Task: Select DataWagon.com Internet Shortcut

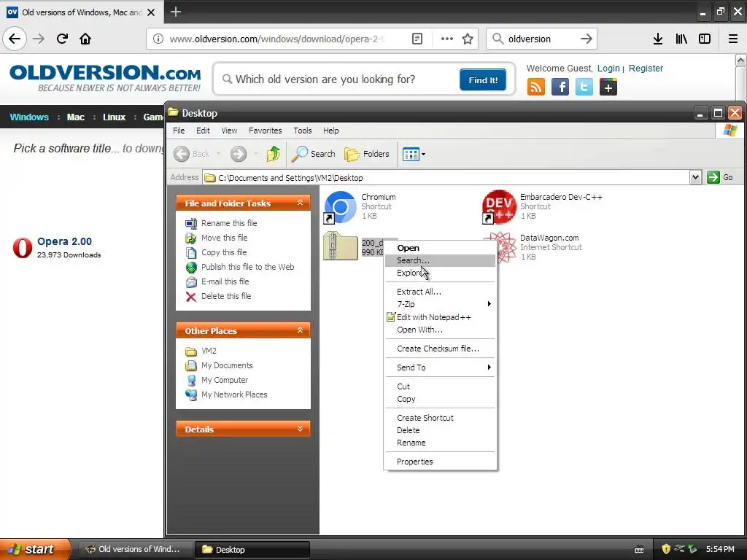Action: pos(549,238)
